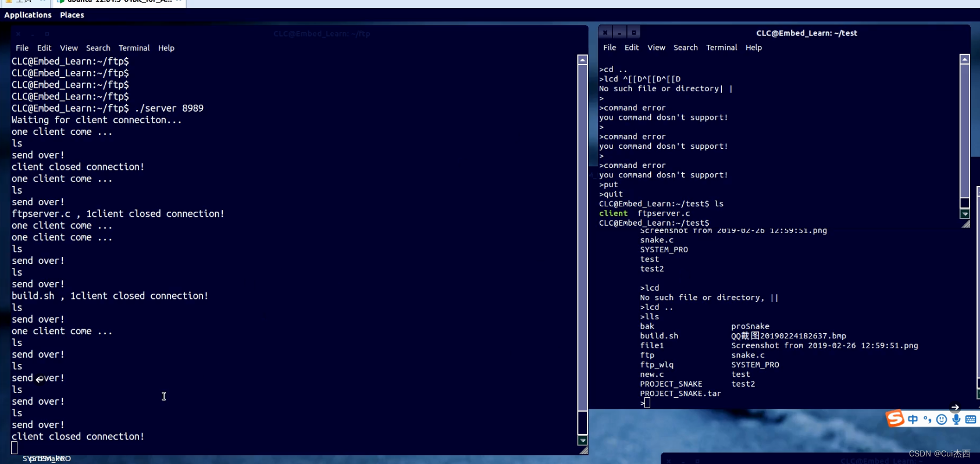Click the '>quit' command line
Image resolution: width=980 pixels, height=464 pixels.
point(611,194)
